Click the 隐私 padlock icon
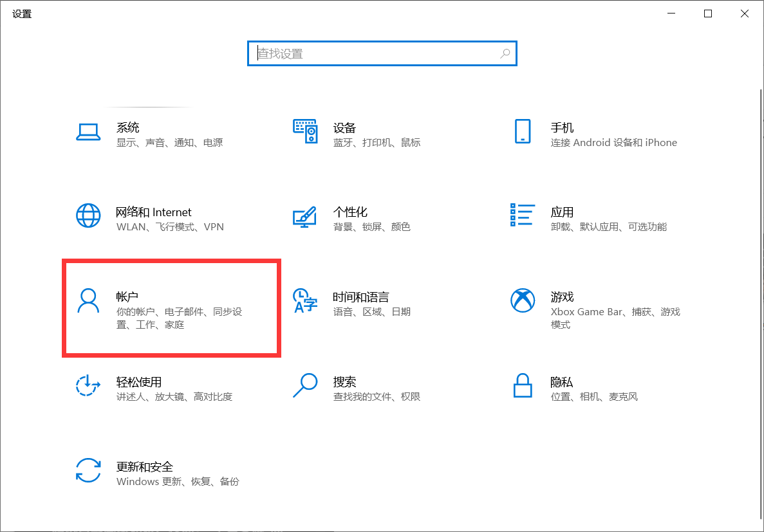Viewport: 764px width, 532px height. click(522, 385)
